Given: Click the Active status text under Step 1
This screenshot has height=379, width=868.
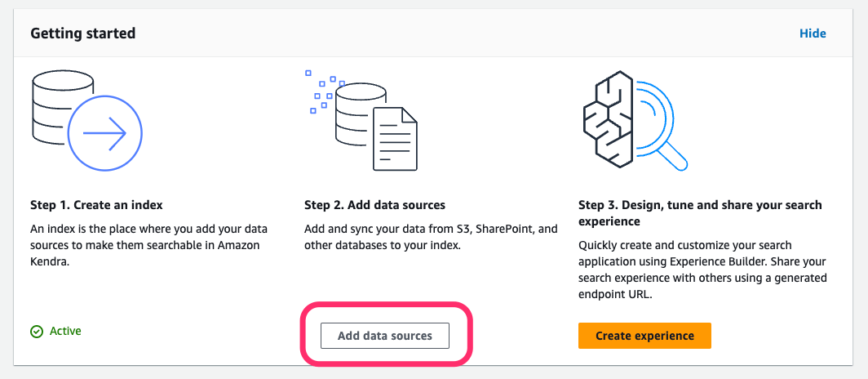Looking at the screenshot, I should point(65,332).
